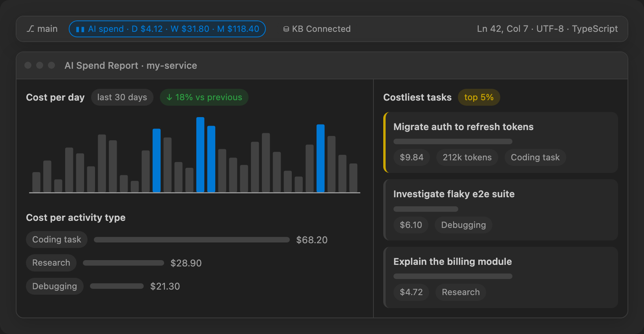This screenshot has width=644, height=334.
Task: Open the Migrate auth to refresh tokens card
Action: click(501, 142)
